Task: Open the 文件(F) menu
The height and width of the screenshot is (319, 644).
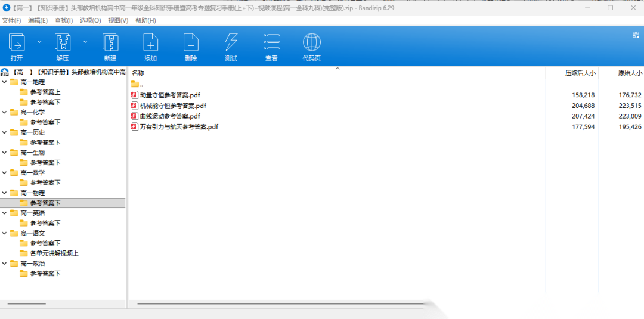Action: (x=11, y=20)
